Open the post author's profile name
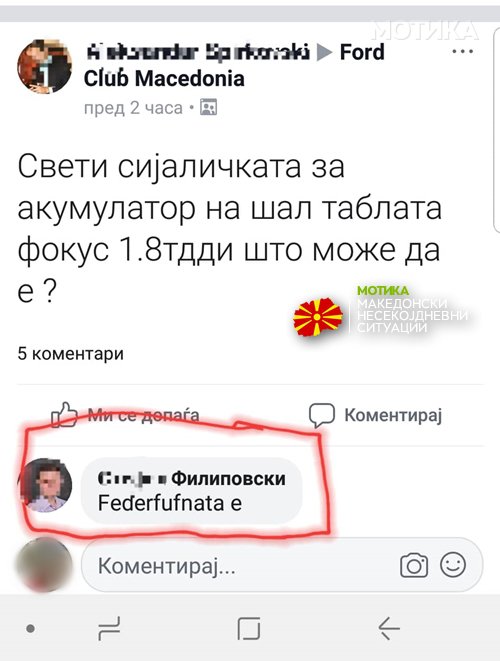 pyautogui.click(x=198, y=52)
